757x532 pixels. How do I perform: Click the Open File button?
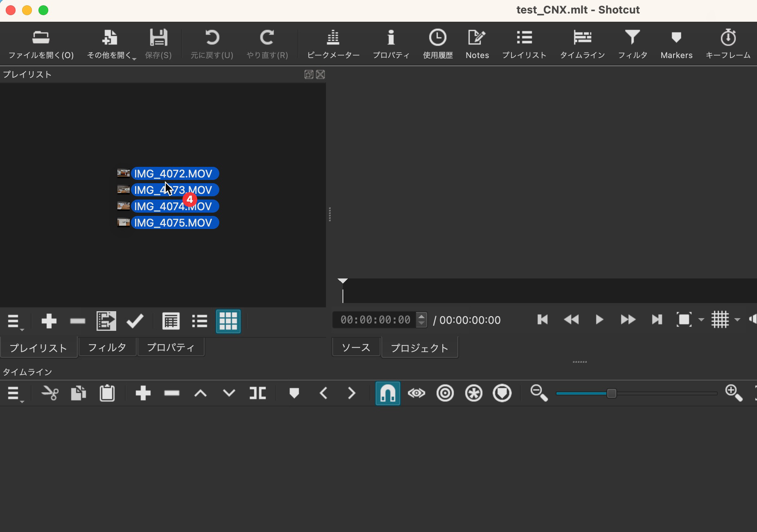[41, 44]
